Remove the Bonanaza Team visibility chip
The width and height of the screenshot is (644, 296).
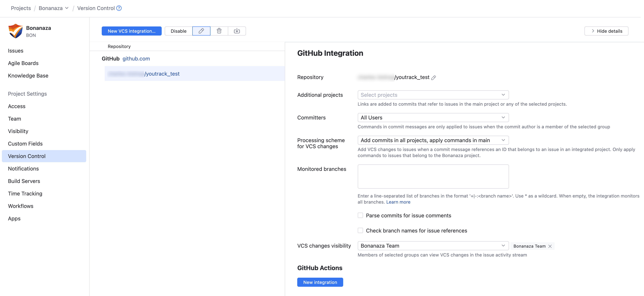click(550, 246)
